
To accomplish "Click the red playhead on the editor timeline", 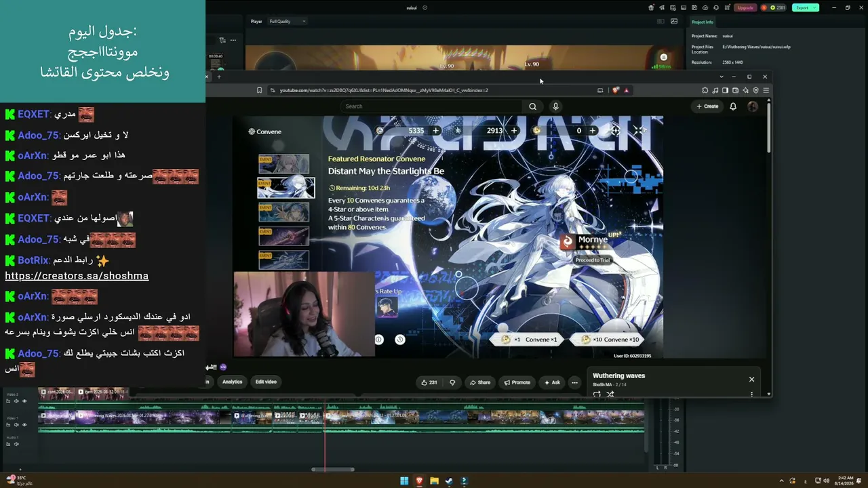I will [x=325, y=434].
